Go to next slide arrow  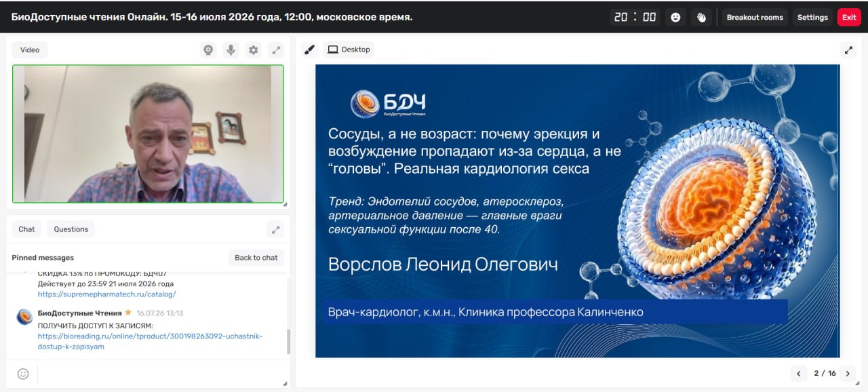click(x=847, y=373)
